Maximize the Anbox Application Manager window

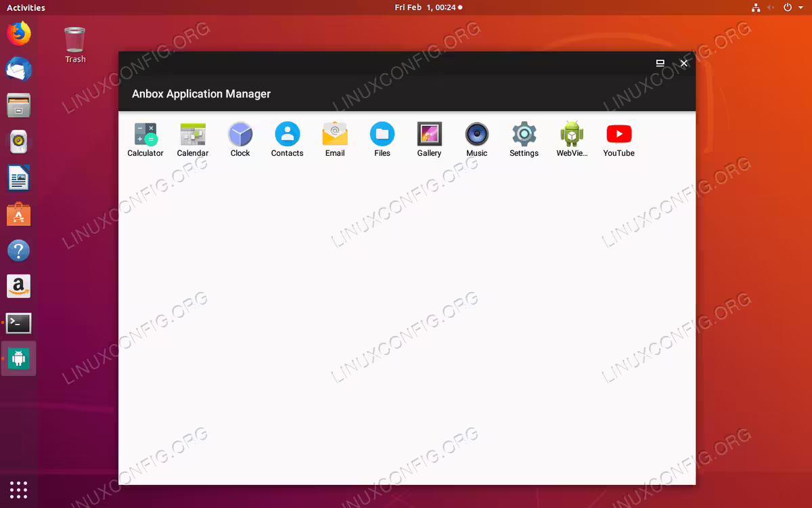pyautogui.click(x=660, y=63)
